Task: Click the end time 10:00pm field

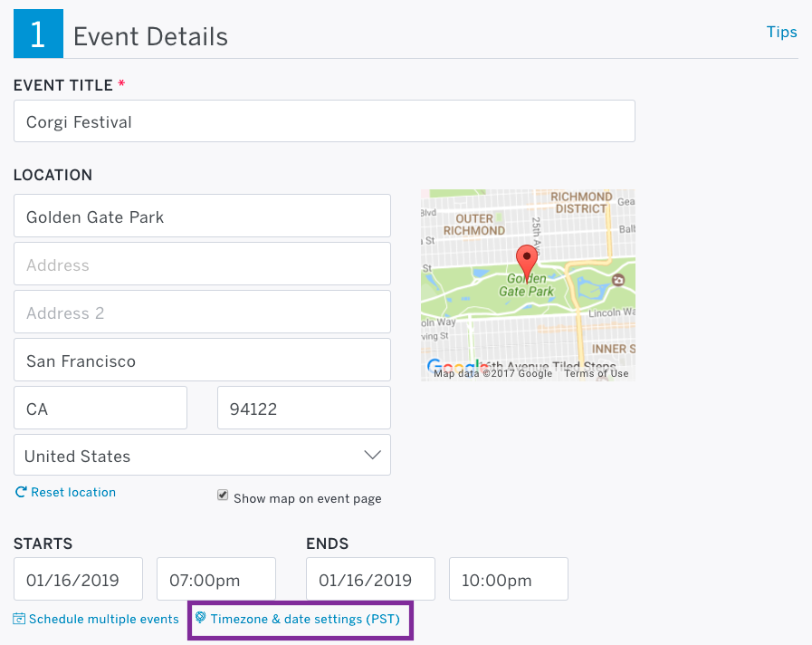Action: (509, 579)
